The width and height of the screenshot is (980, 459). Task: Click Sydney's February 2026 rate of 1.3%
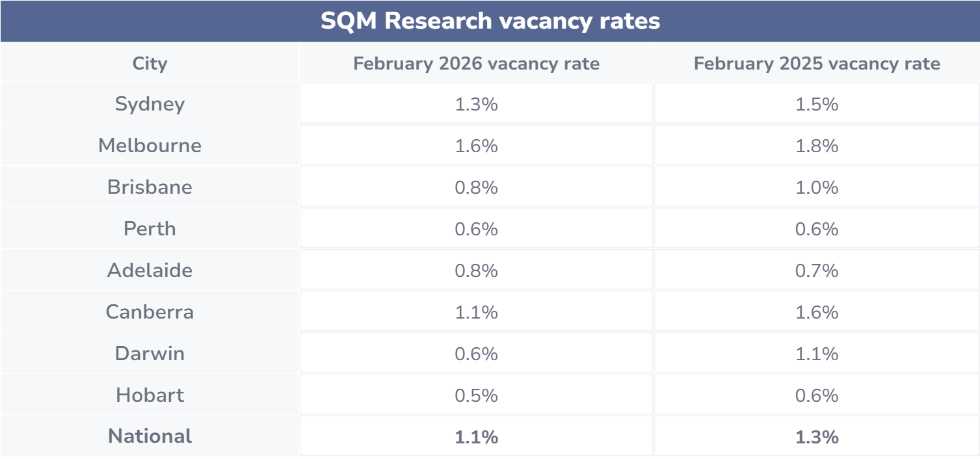click(476, 104)
